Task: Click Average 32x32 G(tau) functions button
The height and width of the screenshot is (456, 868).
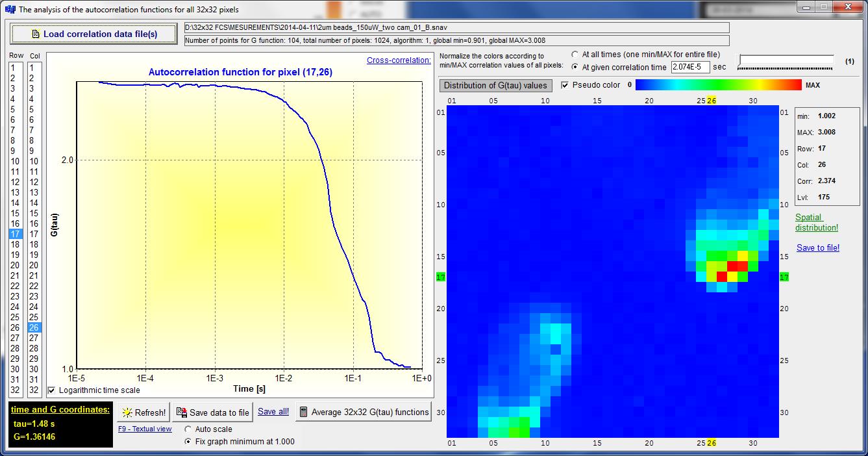Action: pos(364,412)
